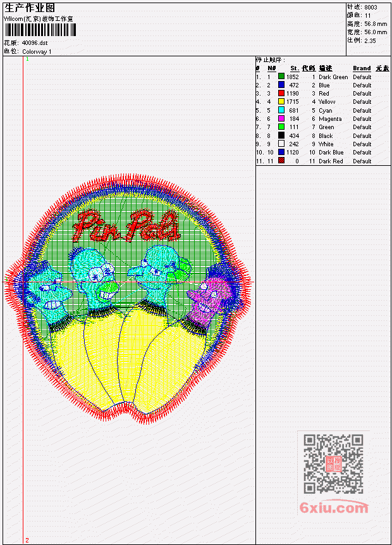392x545 pixels.
Task: Select the 'White' description text
Action: coord(326,144)
